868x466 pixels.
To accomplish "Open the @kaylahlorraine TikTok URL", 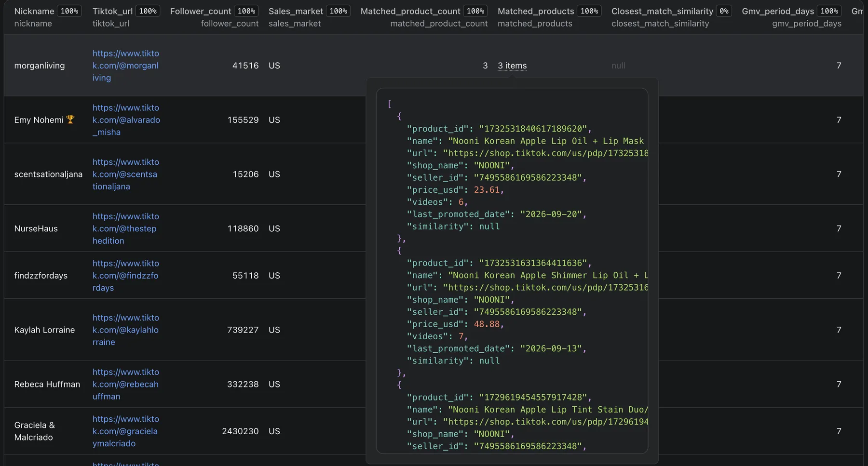I will tap(126, 330).
